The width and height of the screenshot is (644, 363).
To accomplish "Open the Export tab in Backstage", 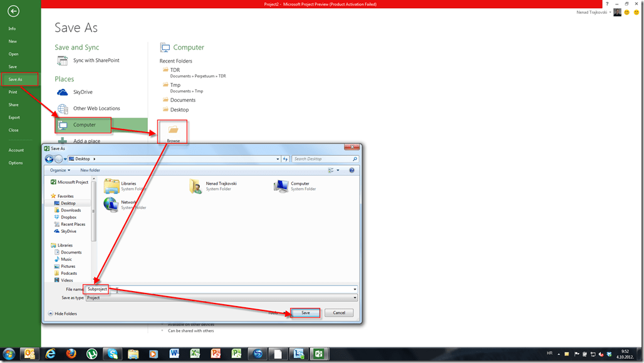I will (x=14, y=117).
